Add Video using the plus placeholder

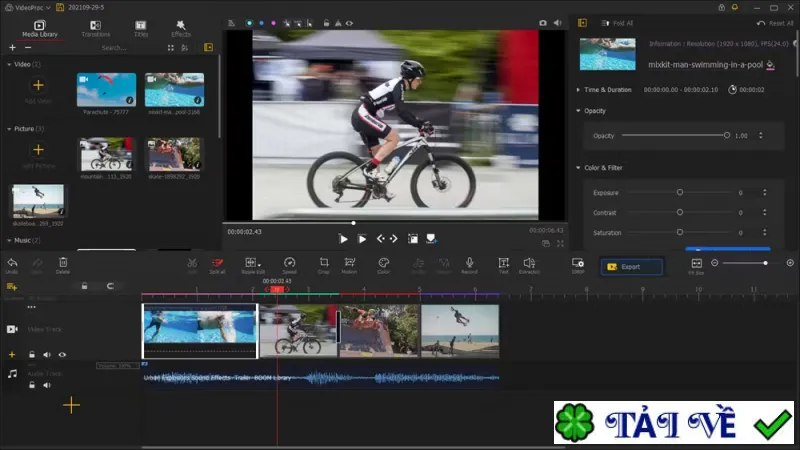[38, 85]
